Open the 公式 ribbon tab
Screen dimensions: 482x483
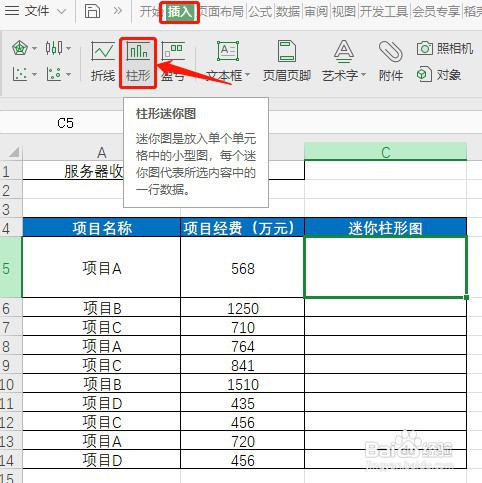point(260,12)
